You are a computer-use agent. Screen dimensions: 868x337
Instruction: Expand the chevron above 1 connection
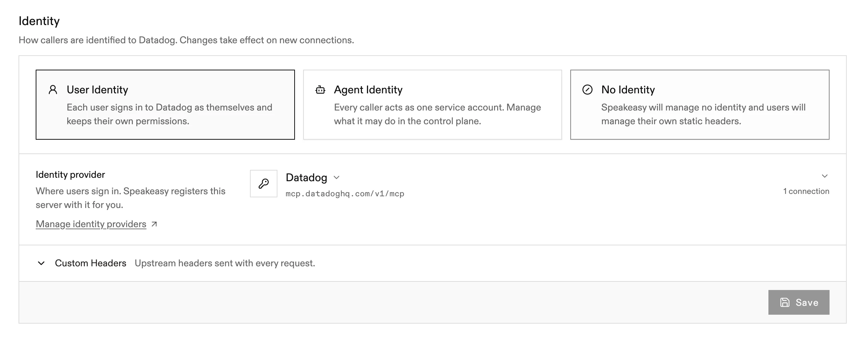[825, 176]
